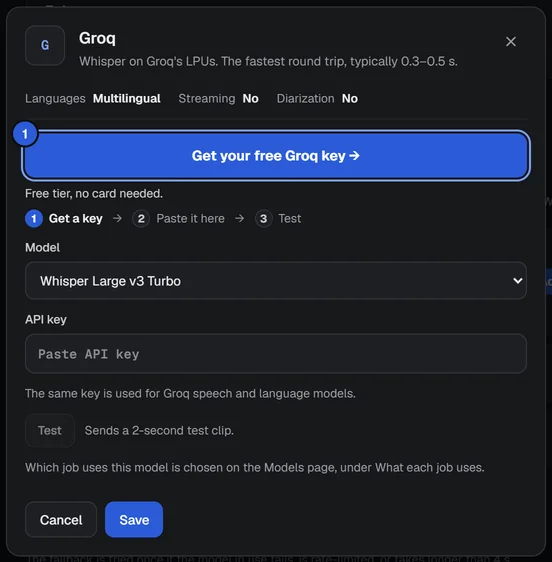Screen dimensions: 552x562
Task: Open the Get your free Groq key link
Action: pos(276,156)
